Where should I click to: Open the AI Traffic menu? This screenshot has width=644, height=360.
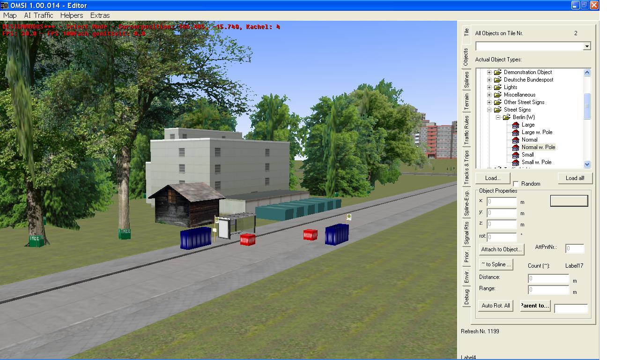[38, 15]
